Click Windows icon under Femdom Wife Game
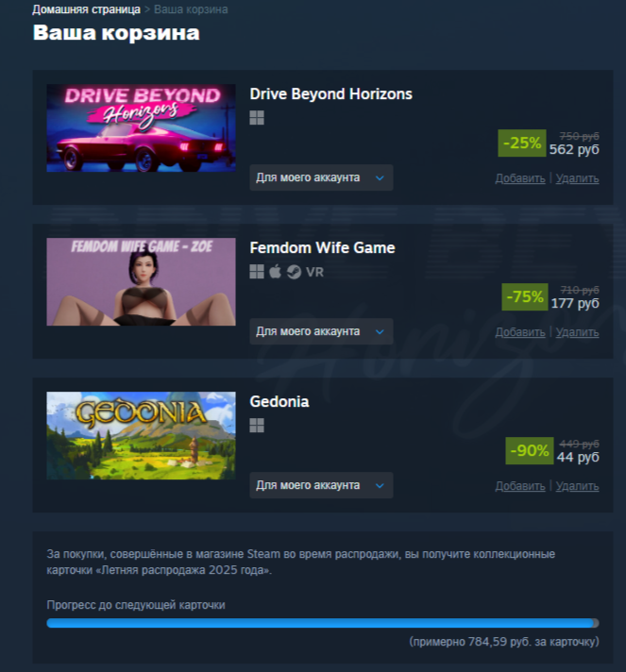Screen dimensions: 626x672 pyautogui.click(x=257, y=271)
